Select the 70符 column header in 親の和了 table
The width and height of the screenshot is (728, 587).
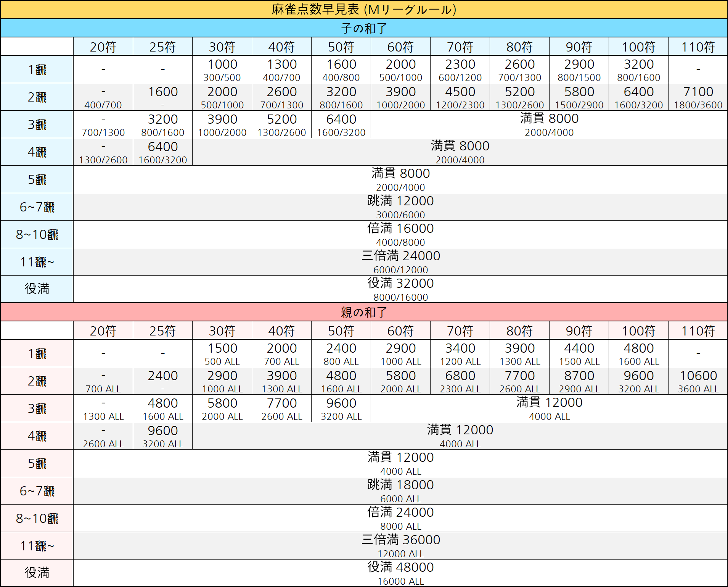pos(460,331)
